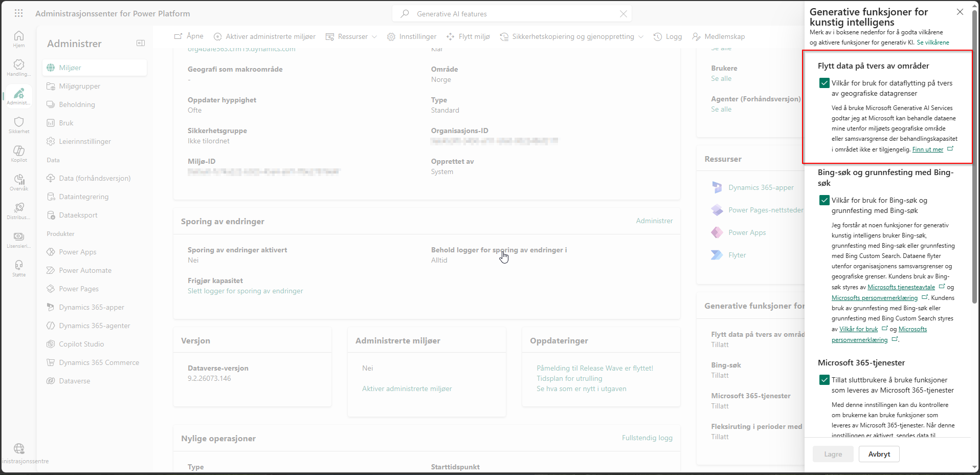Open Distribusjon rocket icon
980x475 pixels.
[x=19, y=211]
